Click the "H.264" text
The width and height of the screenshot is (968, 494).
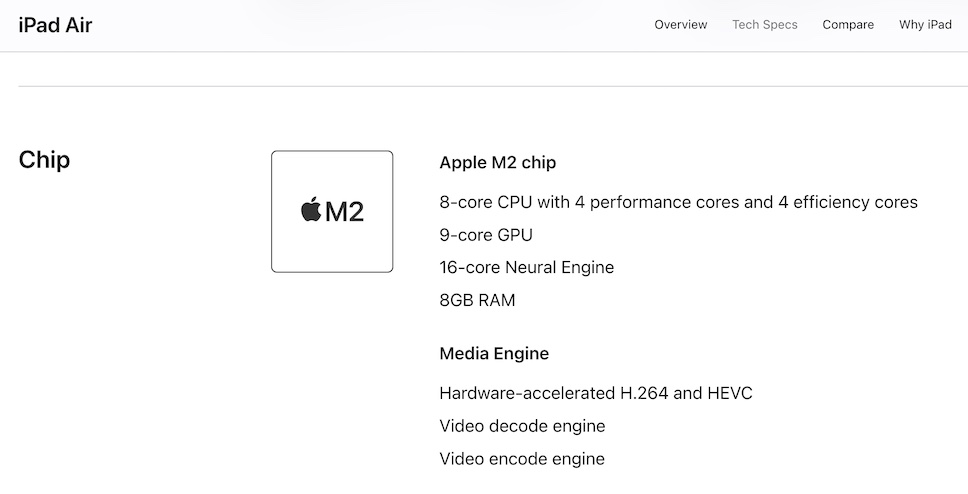[x=645, y=393]
